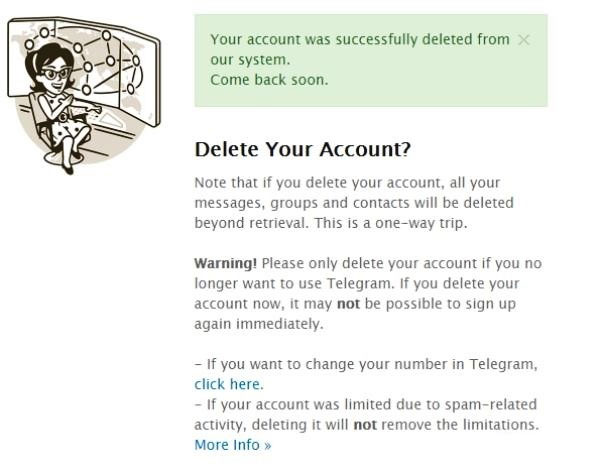Click bold 'not' before 'be possible to sign up'

pyautogui.click(x=348, y=304)
